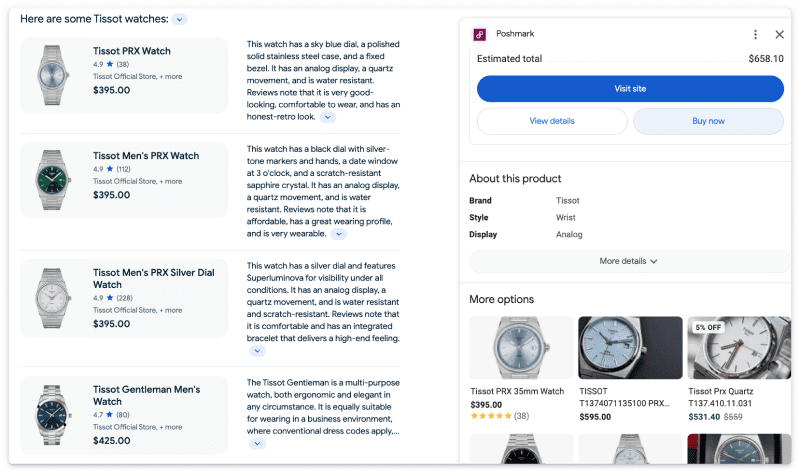Expand More details in About this product

[628, 261]
